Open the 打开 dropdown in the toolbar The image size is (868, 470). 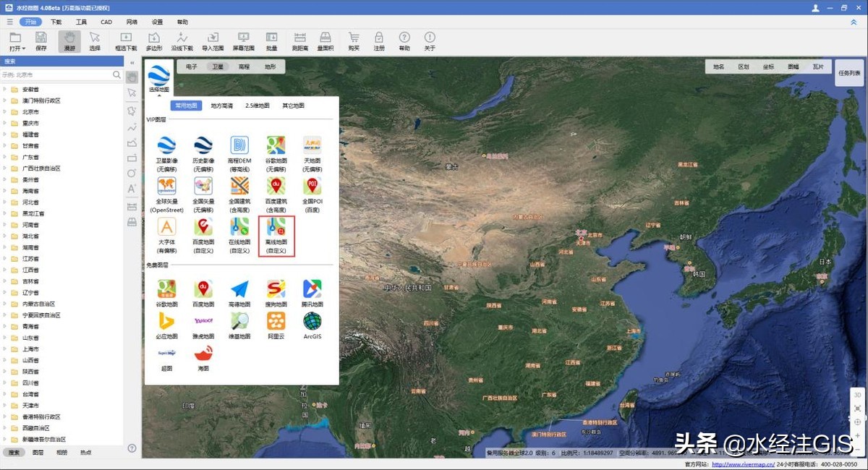coord(17,41)
